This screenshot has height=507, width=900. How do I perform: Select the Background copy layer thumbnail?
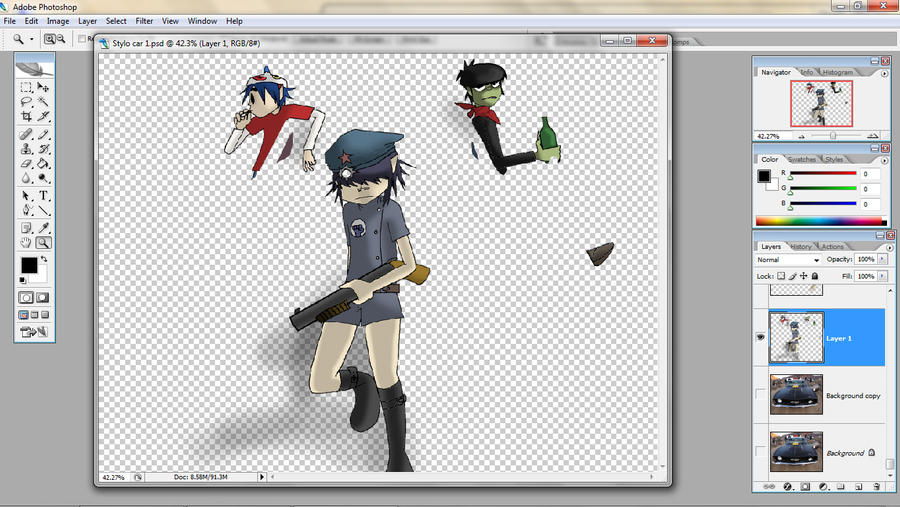797,395
